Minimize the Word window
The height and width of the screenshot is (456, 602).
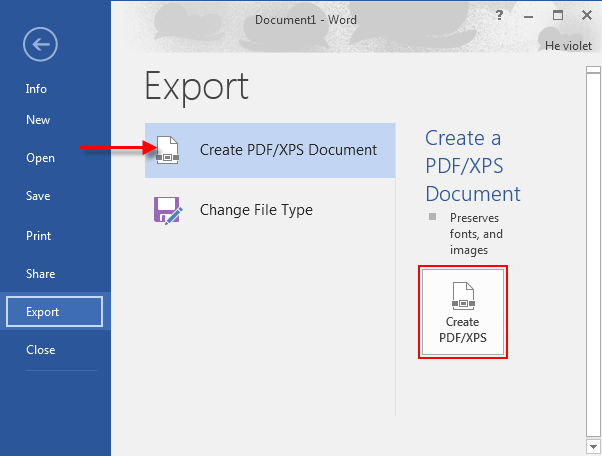coord(529,17)
